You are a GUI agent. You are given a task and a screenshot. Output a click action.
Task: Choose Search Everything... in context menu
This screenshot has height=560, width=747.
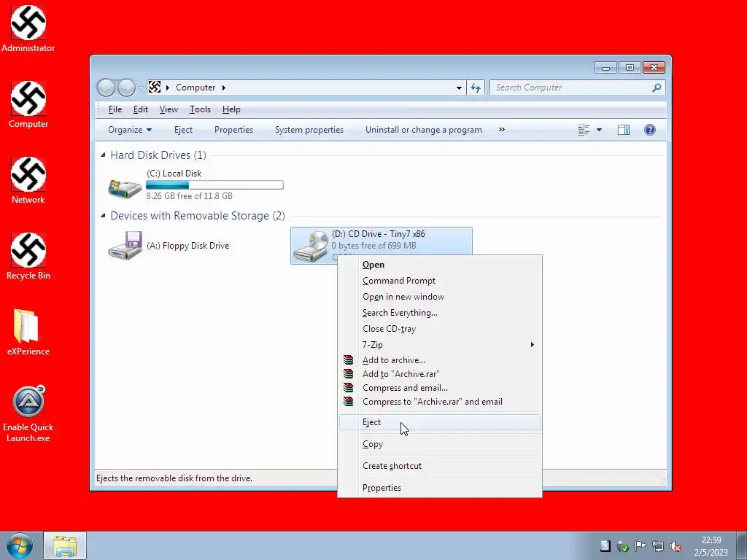pos(439,313)
